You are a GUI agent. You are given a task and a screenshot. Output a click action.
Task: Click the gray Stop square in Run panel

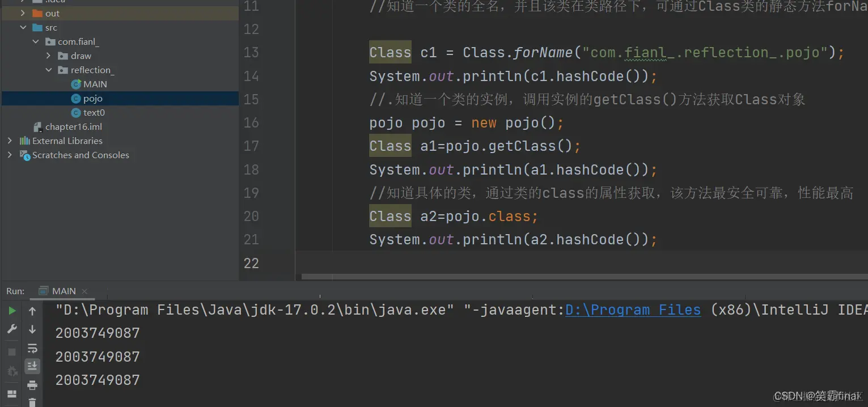point(12,352)
